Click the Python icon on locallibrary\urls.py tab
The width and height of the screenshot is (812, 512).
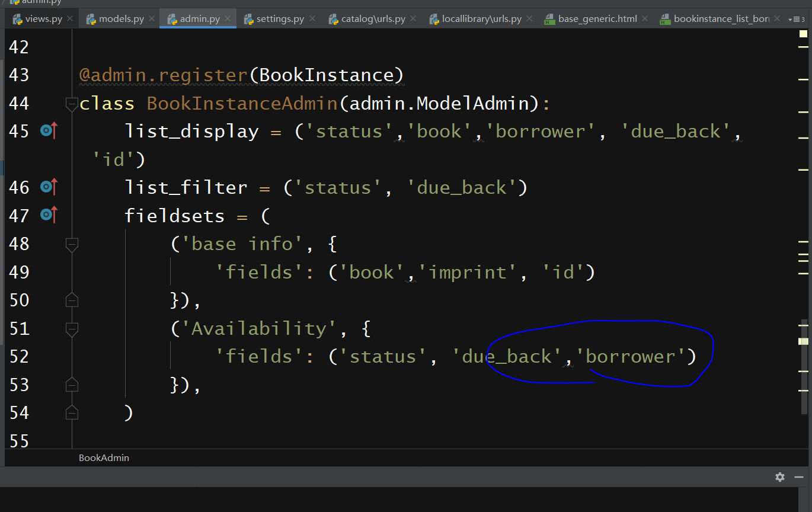coord(434,19)
